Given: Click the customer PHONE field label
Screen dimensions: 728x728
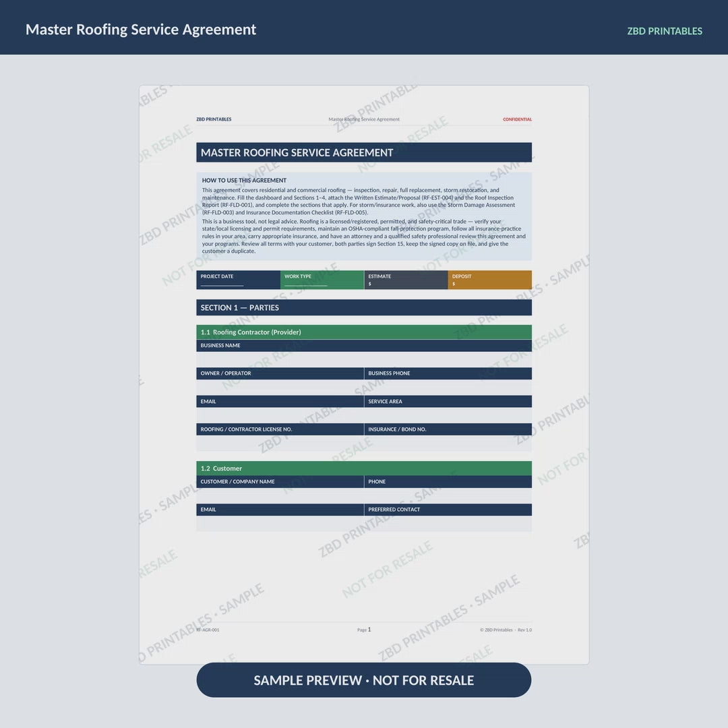Looking at the screenshot, I should 377,481.
